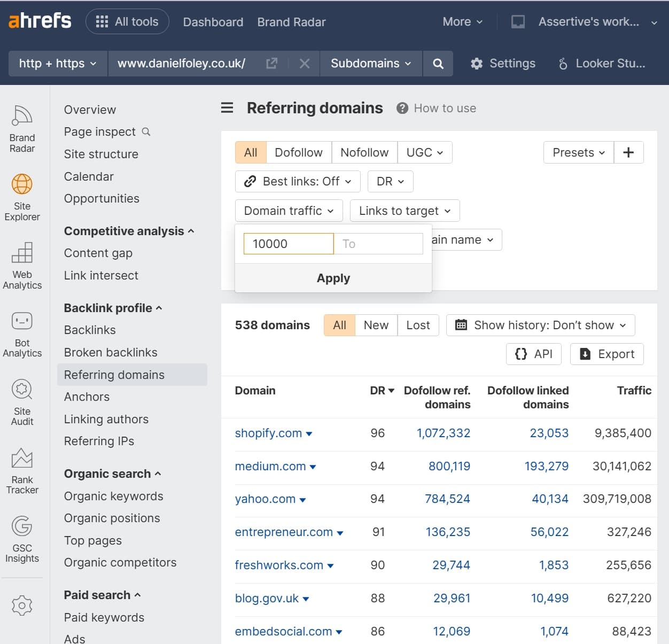Open Best links: Off dropdown
Viewport: 669px width, 644px height.
pyautogui.click(x=298, y=181)
